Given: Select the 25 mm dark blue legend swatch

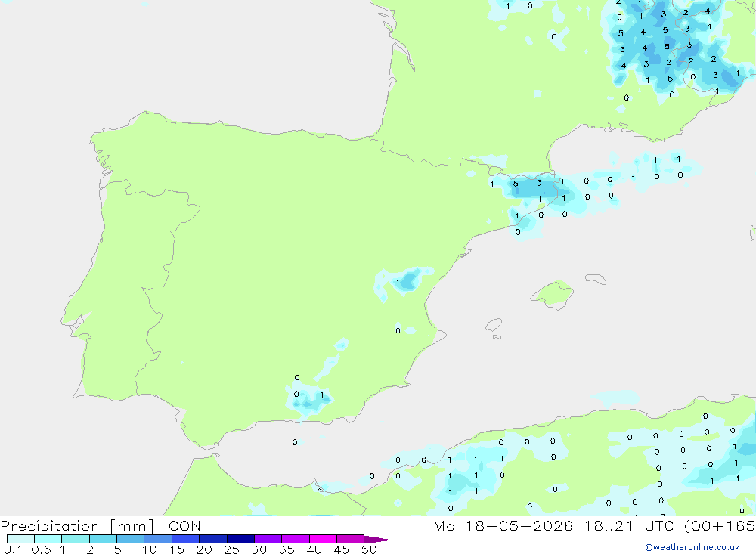Looking at the screenshot, I should click(240, 539).
